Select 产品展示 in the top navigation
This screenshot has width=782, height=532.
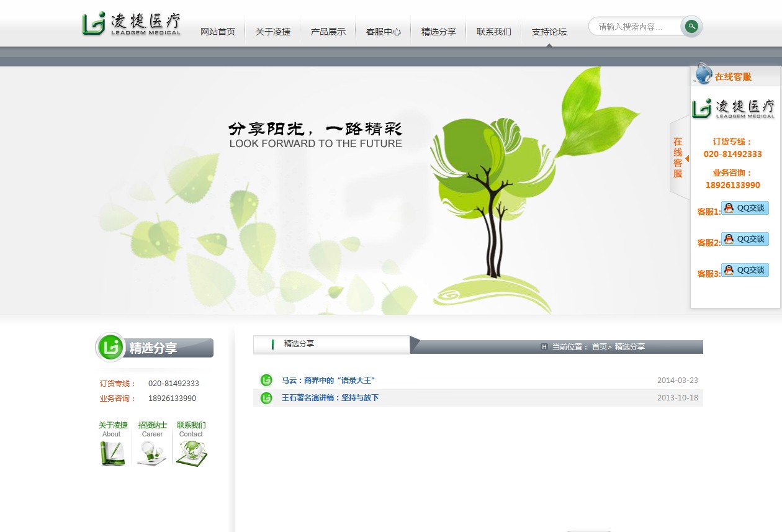click(x=328, y=32)
